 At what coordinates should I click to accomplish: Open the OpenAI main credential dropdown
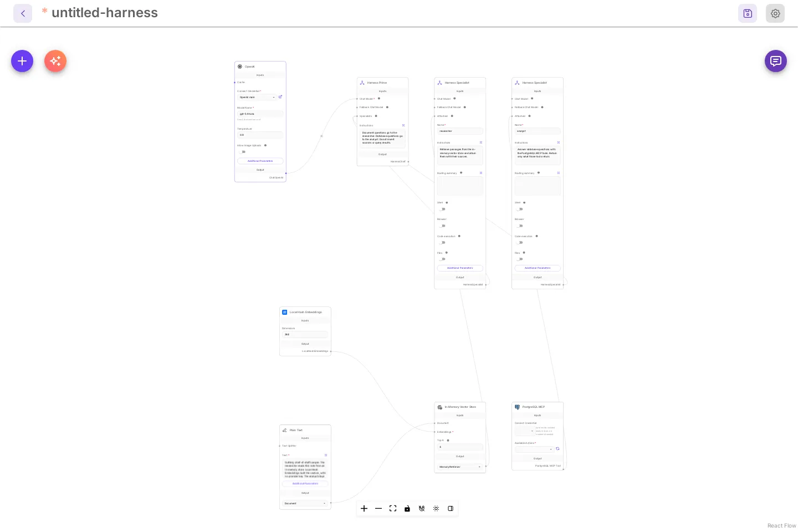coord(257,97)
